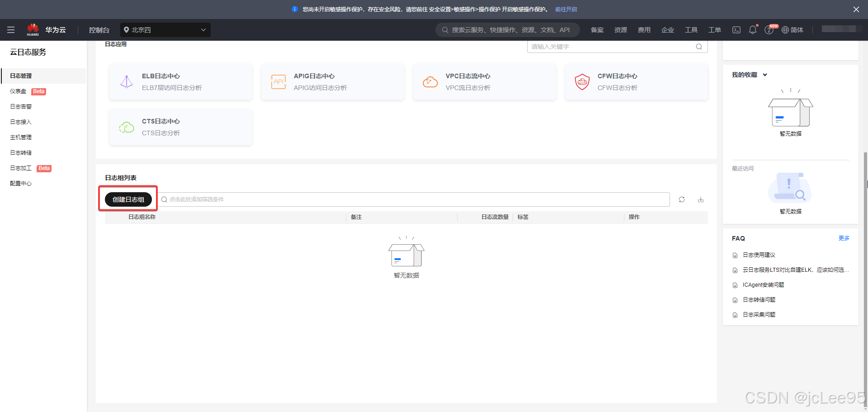
Task: Click the 标签 column header
Action: pos(523,217)
